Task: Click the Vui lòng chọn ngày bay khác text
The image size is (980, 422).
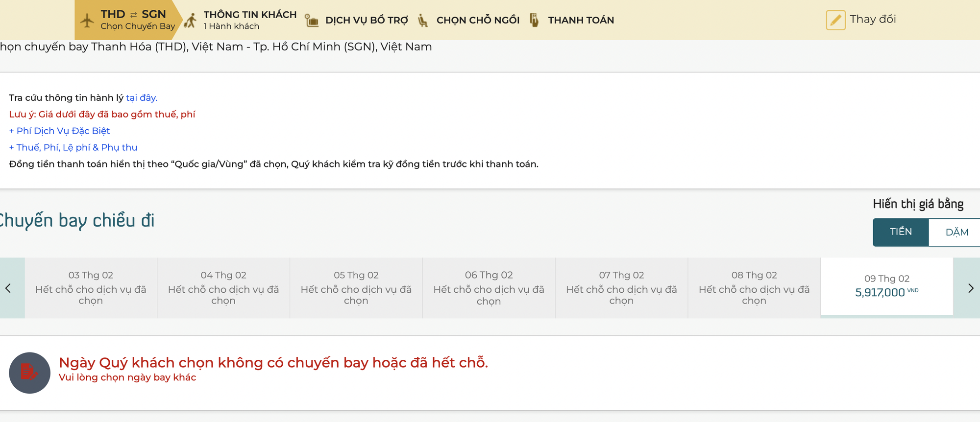Action: [x=127, y=377]
